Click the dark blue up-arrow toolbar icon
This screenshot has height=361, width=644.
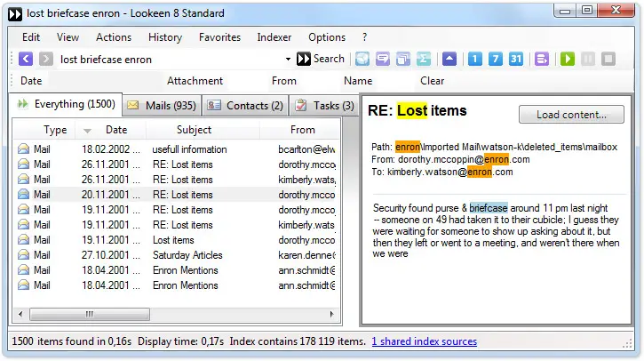(449, 59)
